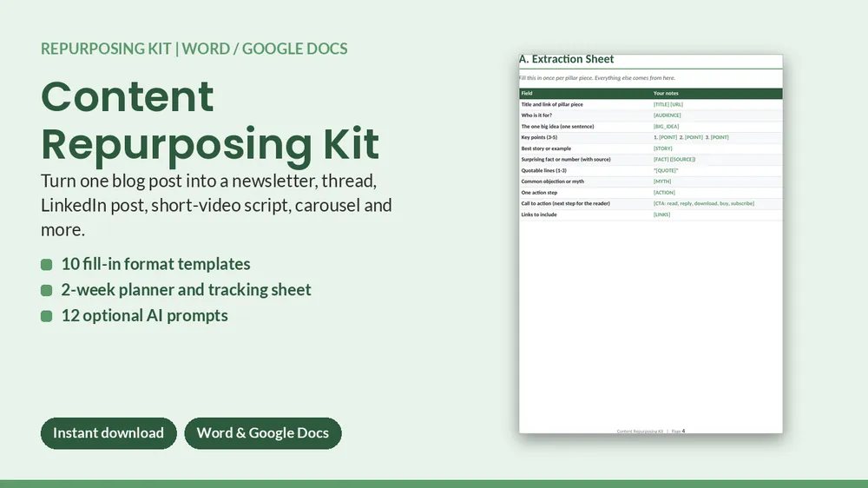This screenshot has width=868, height=488.
Task: Click the 'Title and link of pillar piece' cell
Action: (552, 104)
